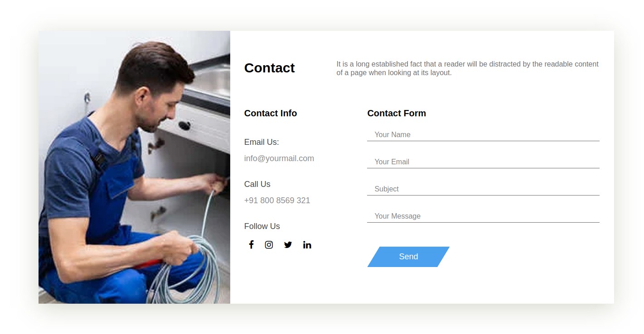Image resolution: width=644 pixels, height=334 pixels.
Task: Visit the Twitter bird icon
Action: click(x=288, y=245)
